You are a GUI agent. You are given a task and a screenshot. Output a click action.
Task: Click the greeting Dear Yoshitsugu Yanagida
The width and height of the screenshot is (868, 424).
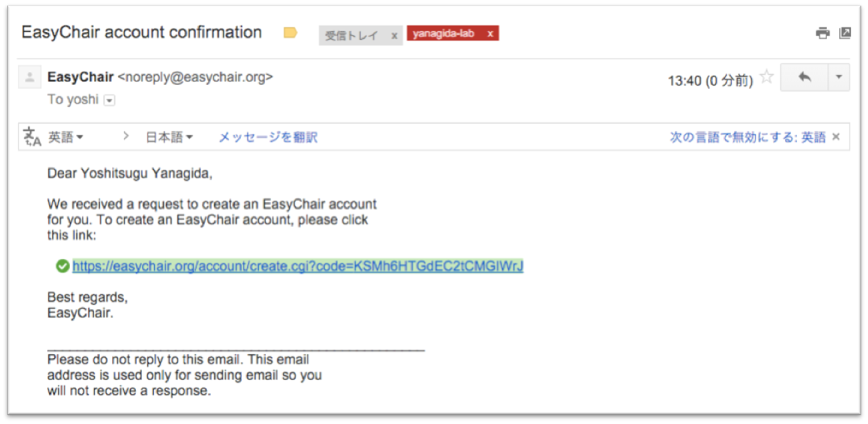coord(130,174)
